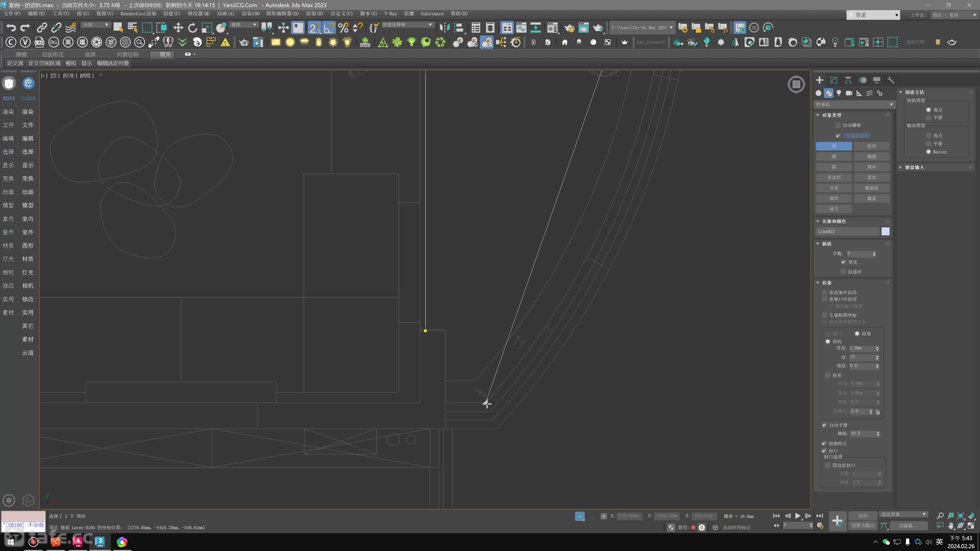Click the 螺旋线 shape button
Image resolution: width=980 pixels, height=551 pixels.
pos(872,188)
